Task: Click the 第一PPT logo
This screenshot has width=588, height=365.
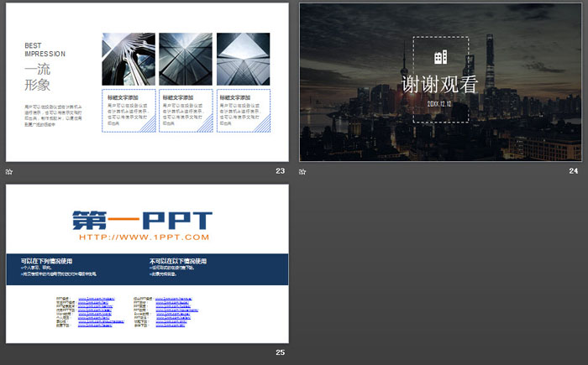Action: point(143,221)
